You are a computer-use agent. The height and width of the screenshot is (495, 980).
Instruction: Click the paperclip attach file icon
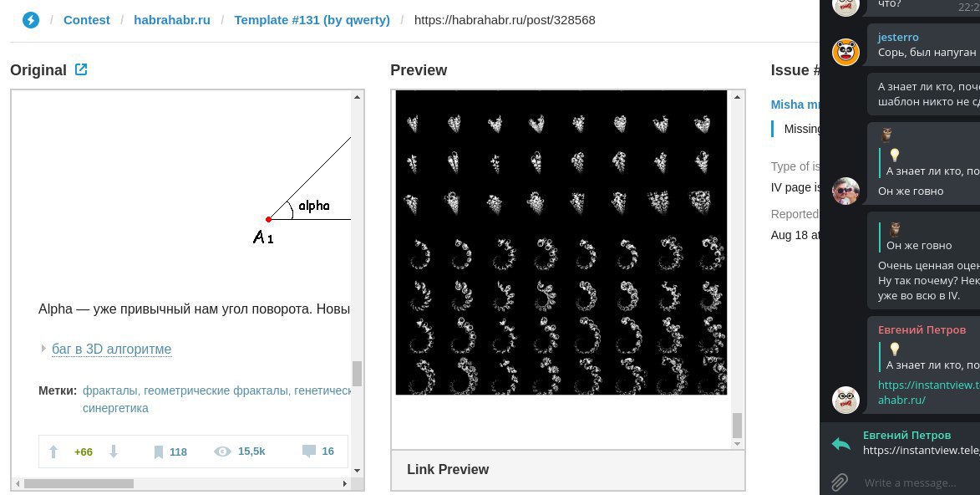pos(840,482)
